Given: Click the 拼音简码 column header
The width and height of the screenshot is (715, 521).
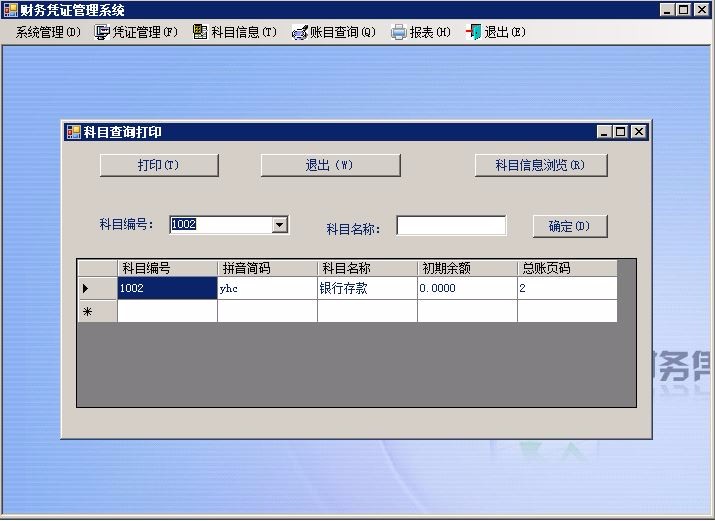Looking at the screenshot, I should [x=267, y=268].
